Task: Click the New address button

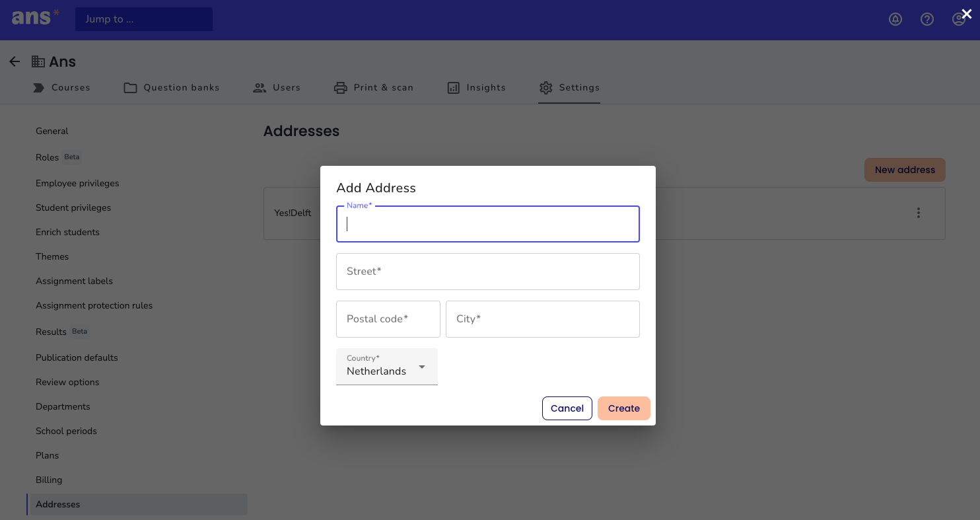Action: pyautogui.click(x=905, y=170)
